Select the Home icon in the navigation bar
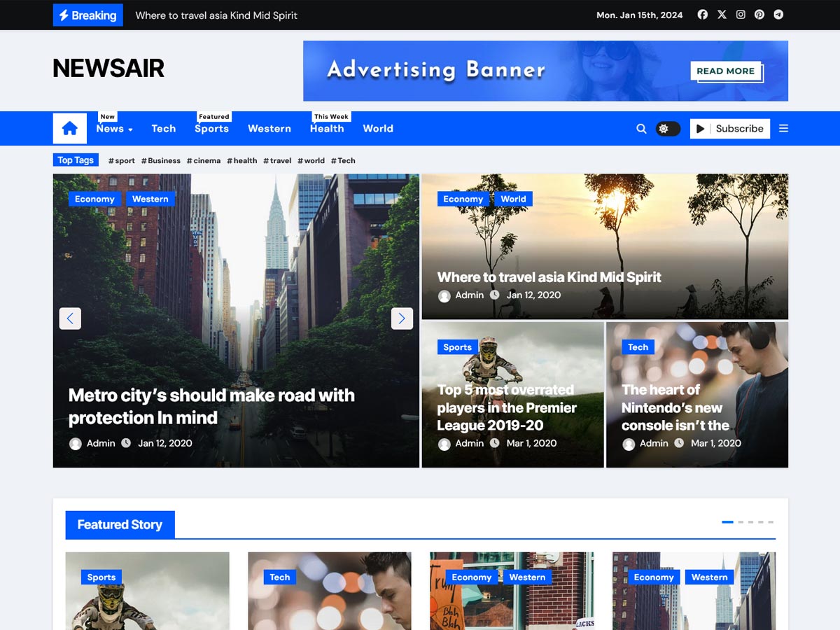The image size is (840, 630). click(69, 128)
